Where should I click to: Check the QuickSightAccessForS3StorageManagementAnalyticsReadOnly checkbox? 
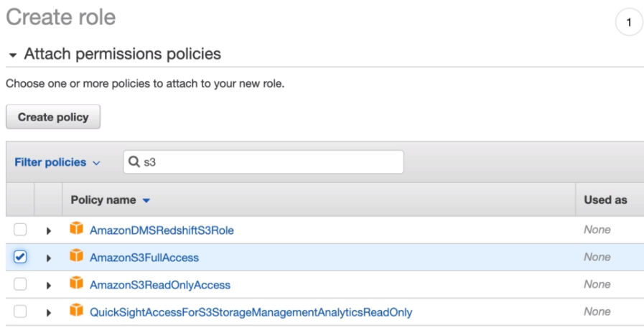[20, 311]
